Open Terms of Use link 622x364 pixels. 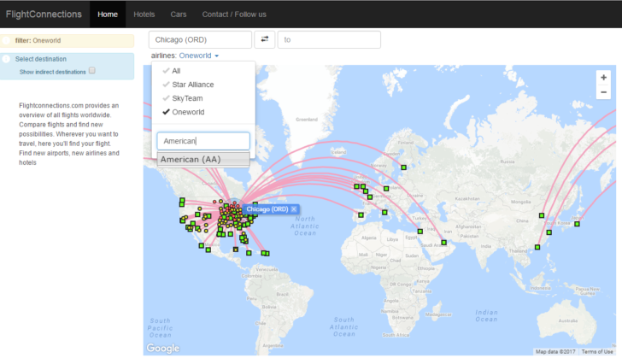(x=597, y=352)
